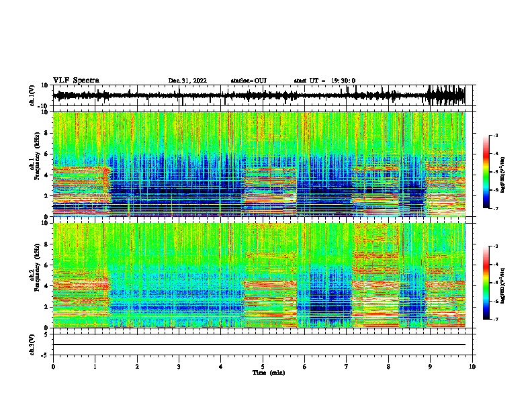This screenshot has width=532, height=411.
Task: Pick the ch.1 spectrogram color scale bar
Action: pos(486,172)
